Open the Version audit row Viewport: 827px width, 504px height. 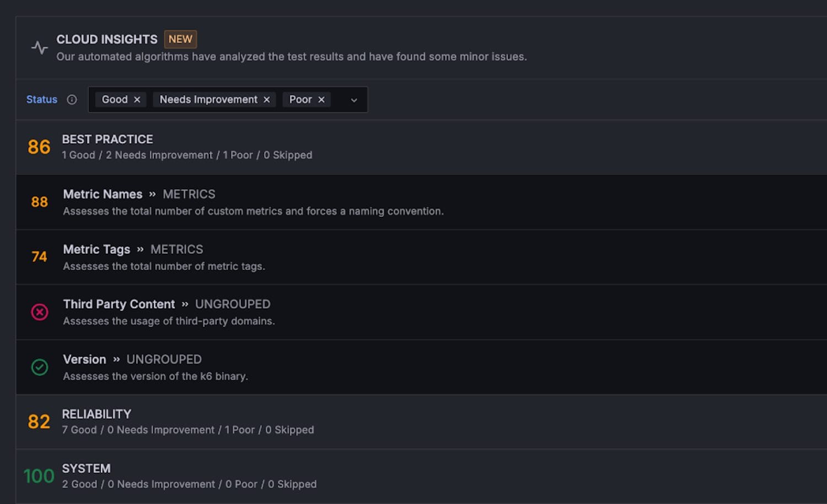pyautogui.click(x=421, y=367)
